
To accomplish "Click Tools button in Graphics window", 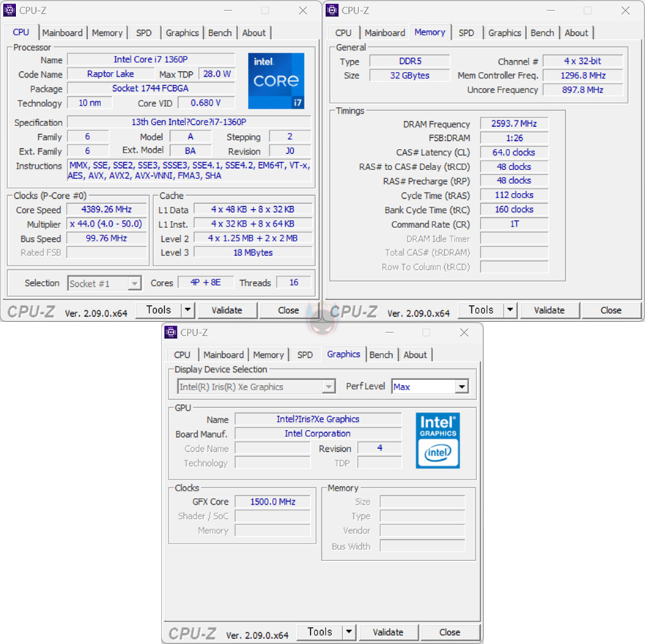I will [320, 632].
